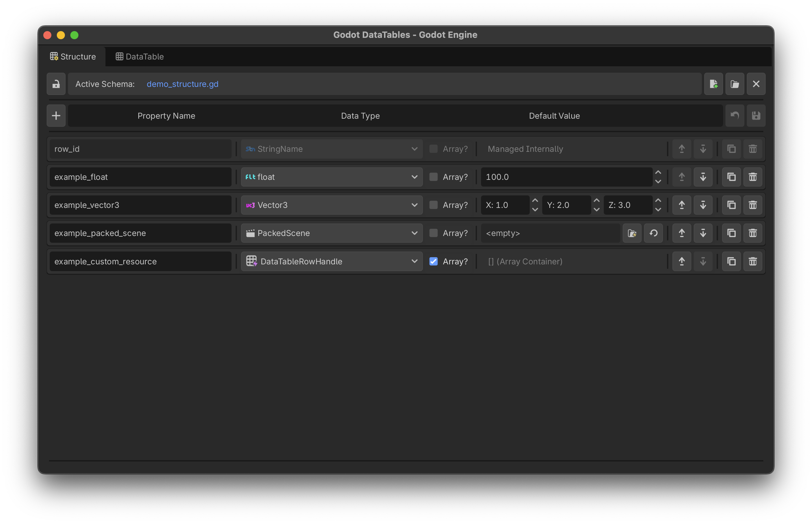Open the DataTableRowHandle type dropdown
The image size is (812, 524).
tap(332, 262)
